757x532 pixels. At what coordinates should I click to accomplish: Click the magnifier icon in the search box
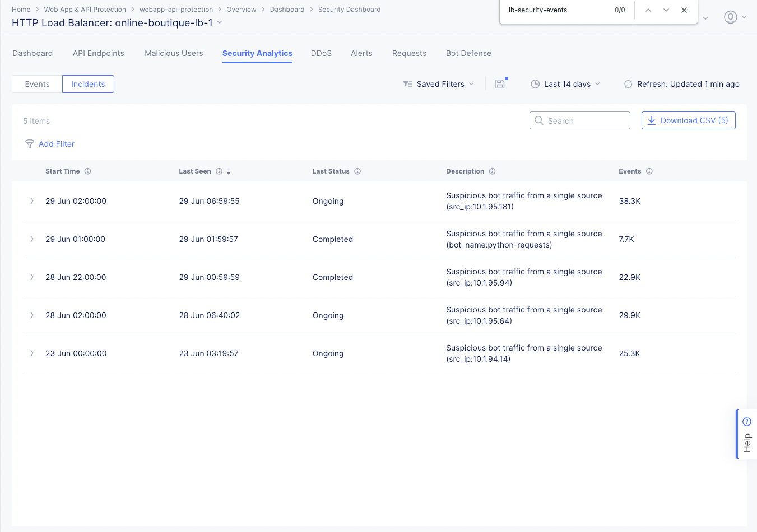click(x=539, y=120)
